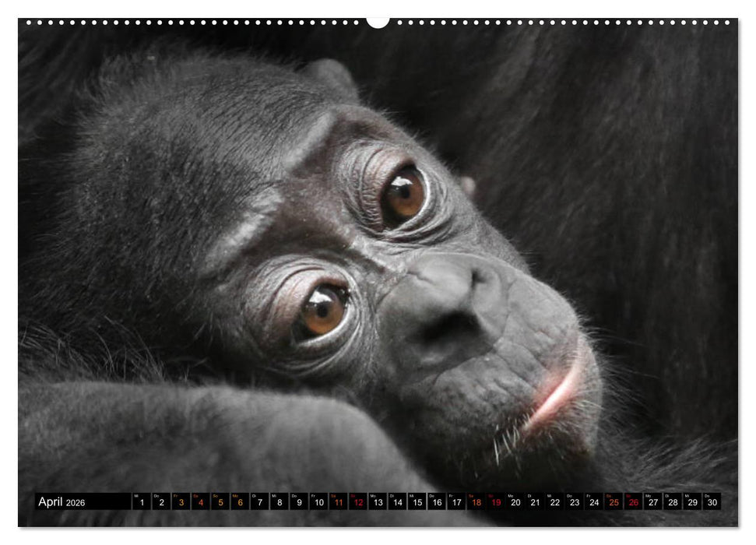
Task: Click the baby bonobo's upper eye
Action: pos(403,195)
